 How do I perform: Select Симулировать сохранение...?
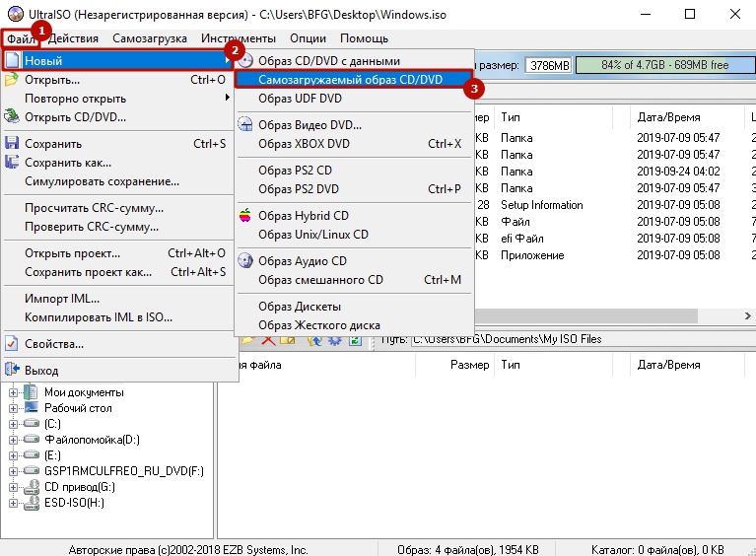118,181
